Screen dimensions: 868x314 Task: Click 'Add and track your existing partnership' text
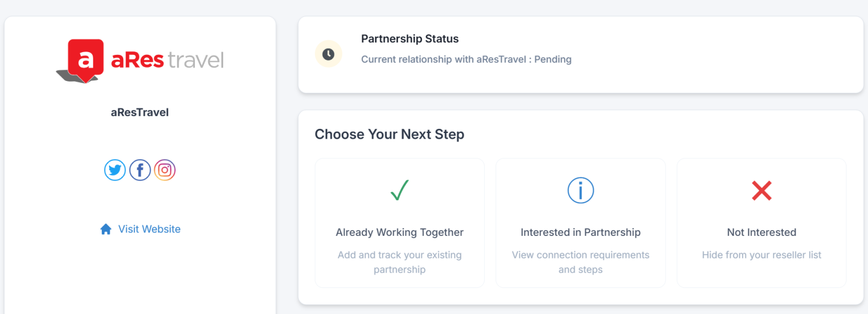point(400,262)
